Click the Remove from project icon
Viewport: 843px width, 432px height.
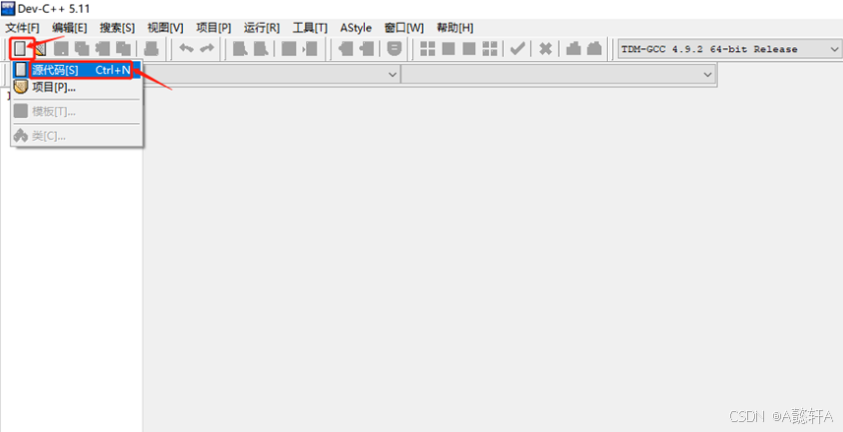click(367, 49)
